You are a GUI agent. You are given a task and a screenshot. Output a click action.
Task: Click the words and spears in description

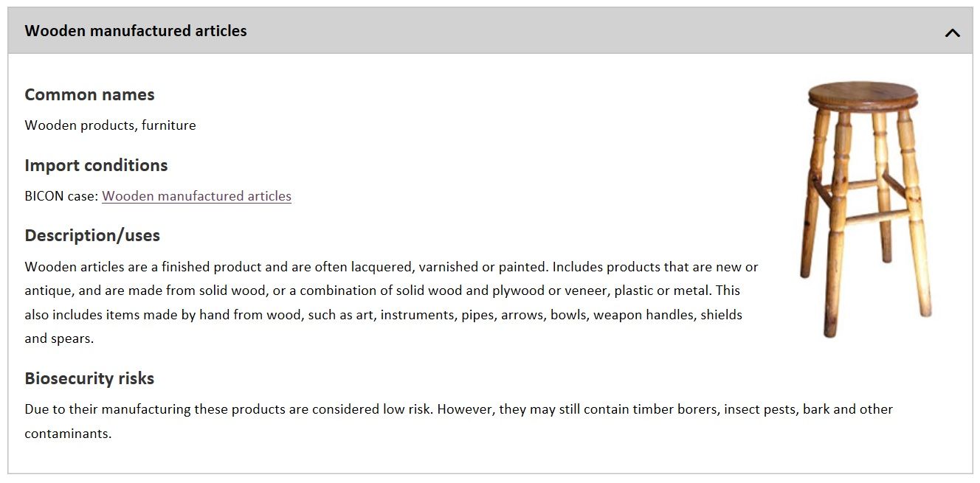pyautogui.click(x=59, y=339)
